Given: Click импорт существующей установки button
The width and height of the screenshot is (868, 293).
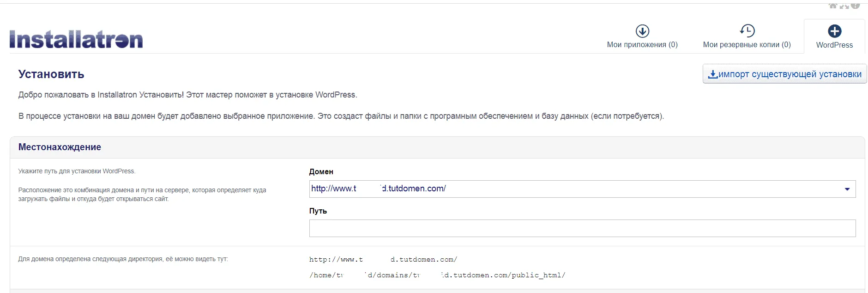Looking at the screenshot, I should pos(784,74).
